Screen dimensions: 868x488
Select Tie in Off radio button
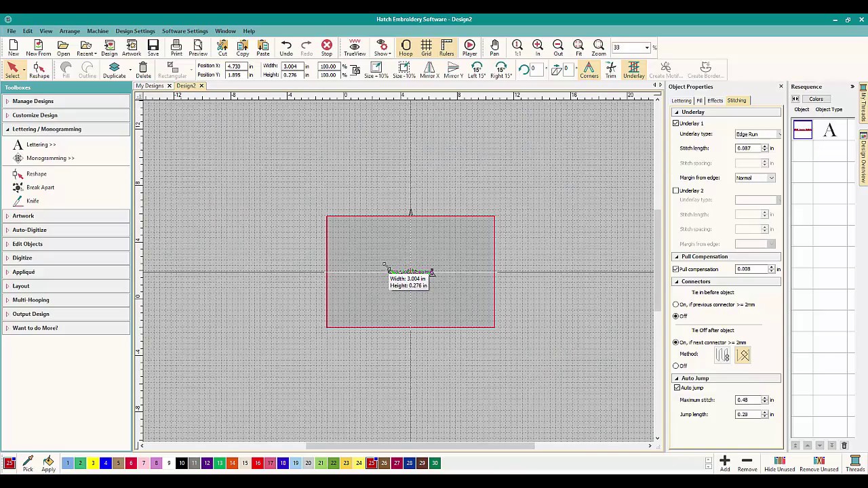coord(676,316)
